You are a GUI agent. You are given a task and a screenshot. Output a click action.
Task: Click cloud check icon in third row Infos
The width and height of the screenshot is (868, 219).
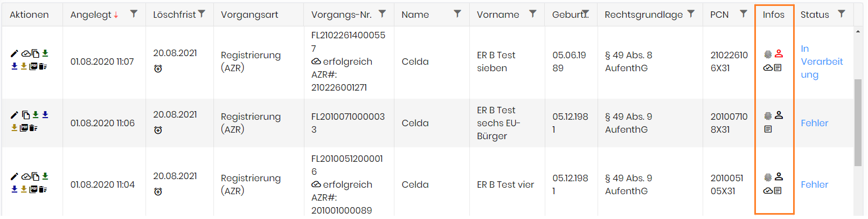coord(768,190)
